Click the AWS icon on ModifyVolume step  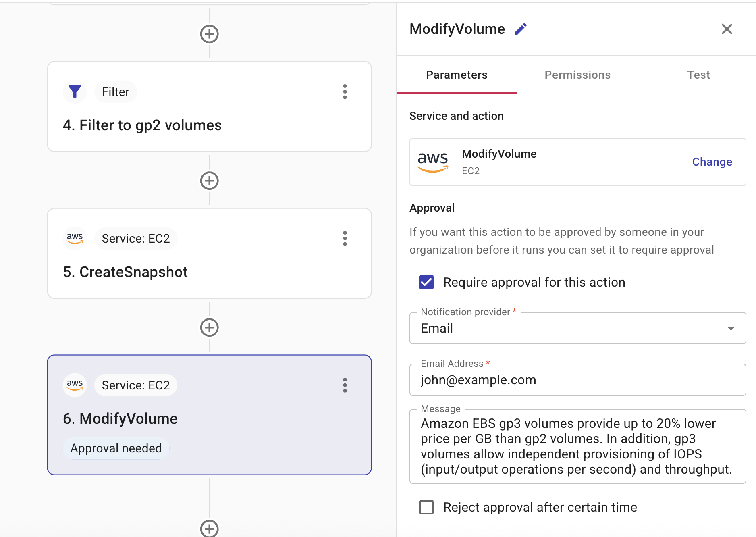75,385
